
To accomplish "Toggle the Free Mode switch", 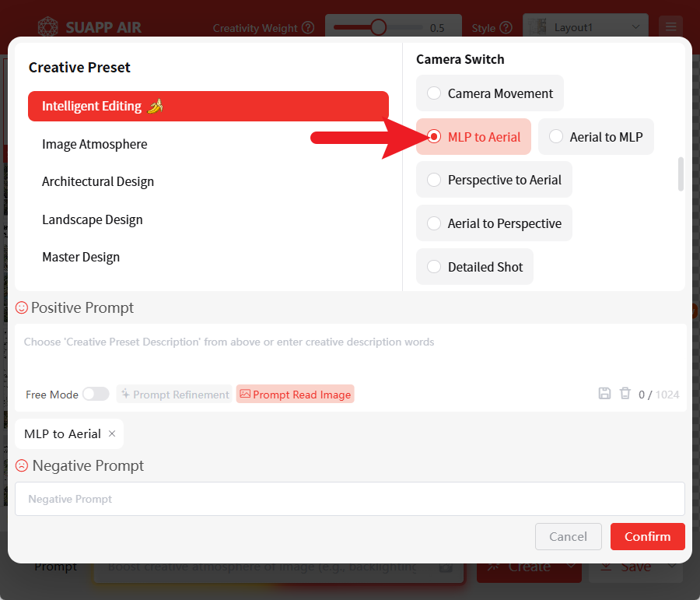I will [x=96, y=395].
